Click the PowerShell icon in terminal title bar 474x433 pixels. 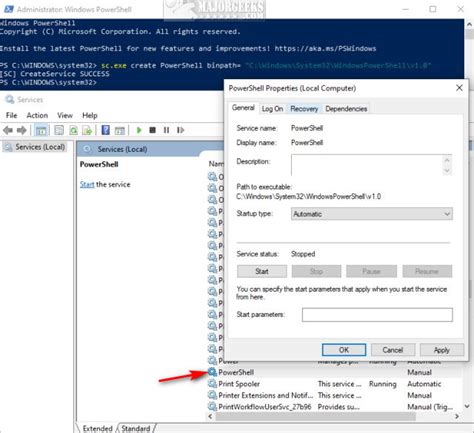pyautogui.click(x=8, y=9)
